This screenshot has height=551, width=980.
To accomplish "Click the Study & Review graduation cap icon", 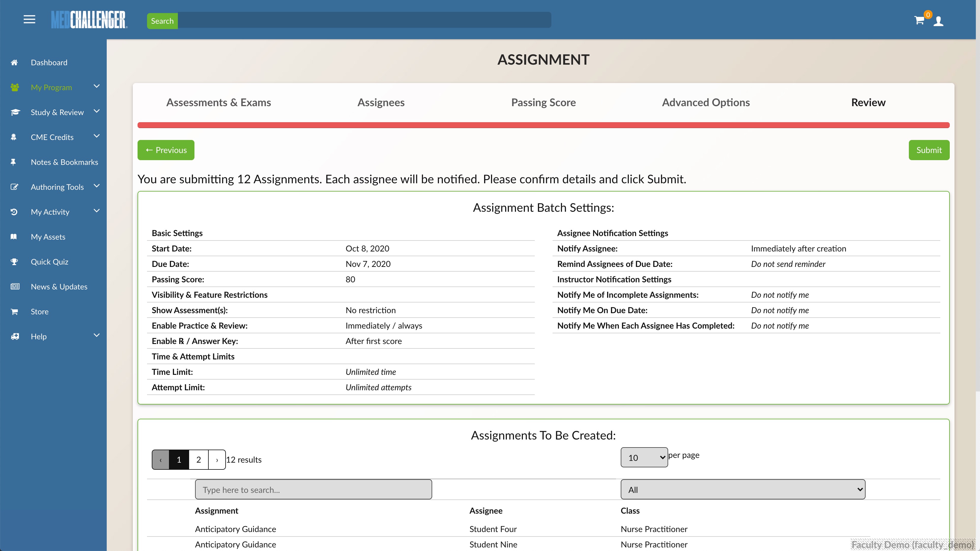I will pyautogui.click(x=15, y=112).
